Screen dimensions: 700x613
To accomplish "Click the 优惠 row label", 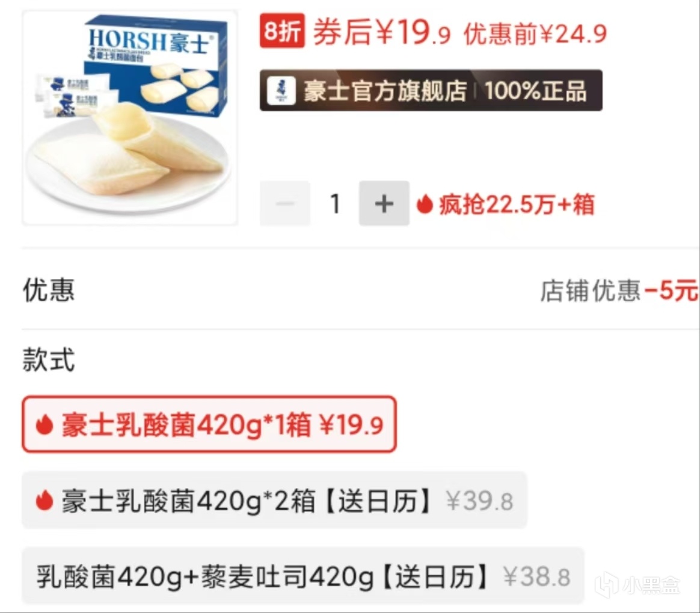I will pyautogui.click(x=49, y=290).
